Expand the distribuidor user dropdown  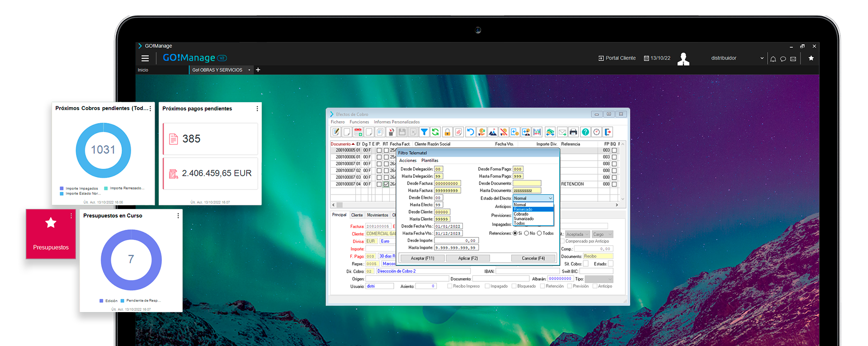(x=762, y=58)
